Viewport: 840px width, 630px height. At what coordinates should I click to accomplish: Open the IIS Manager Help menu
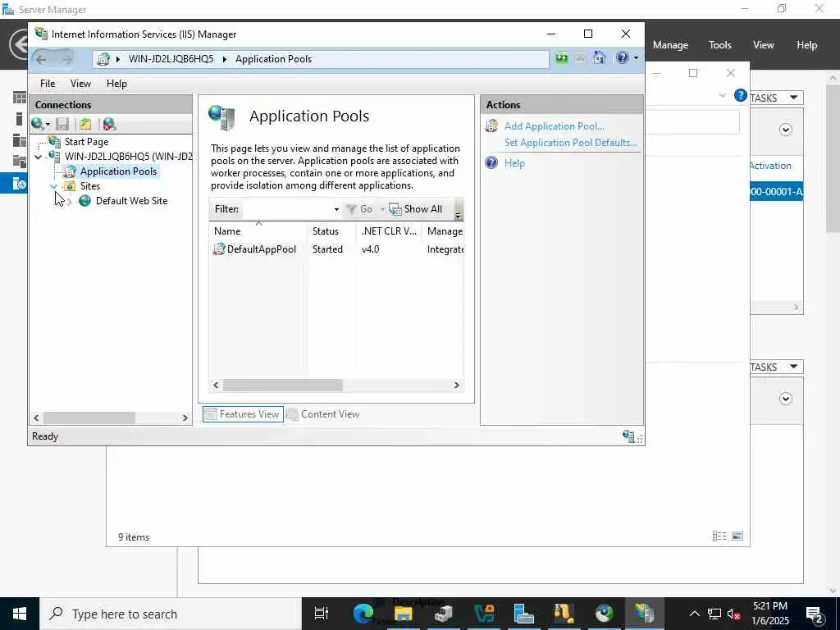[x=116, y=84]
